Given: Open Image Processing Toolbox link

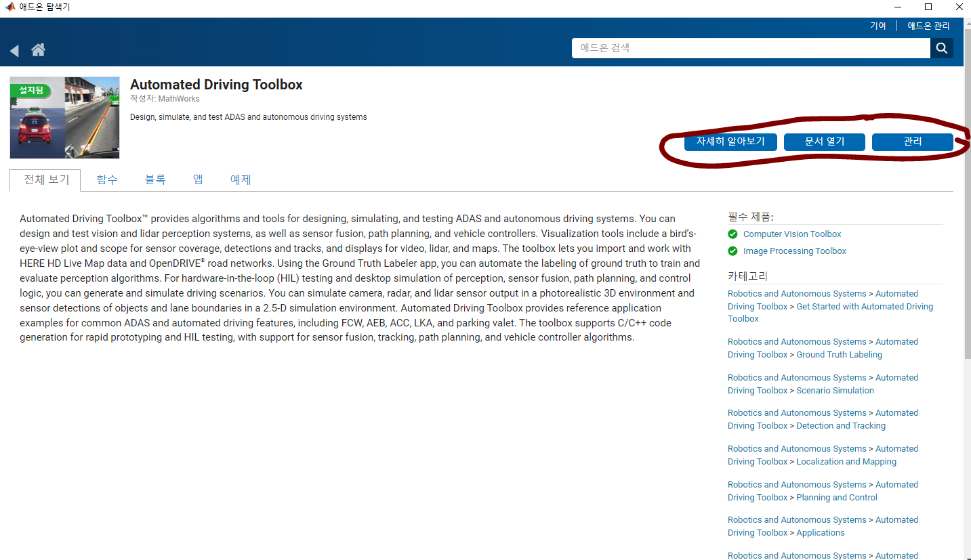Looking at the screenshot, I should point(795,251).
